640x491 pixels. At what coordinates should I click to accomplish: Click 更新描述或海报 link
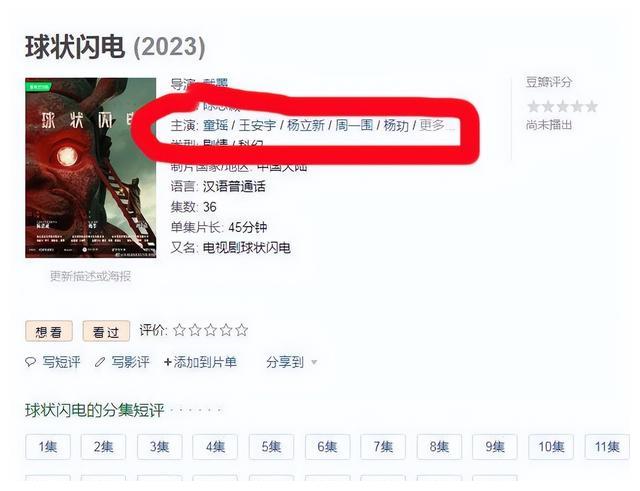pos(90,276)
